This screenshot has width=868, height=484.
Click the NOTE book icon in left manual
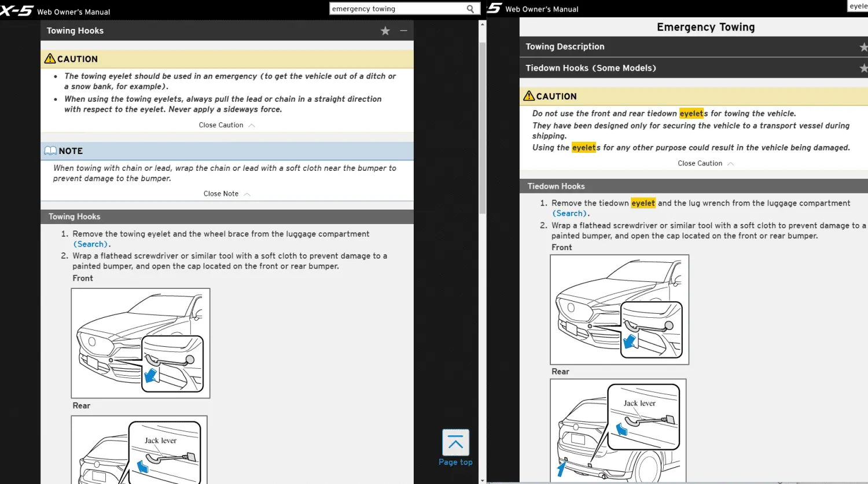pyautogui.click(x=50, y=151)
